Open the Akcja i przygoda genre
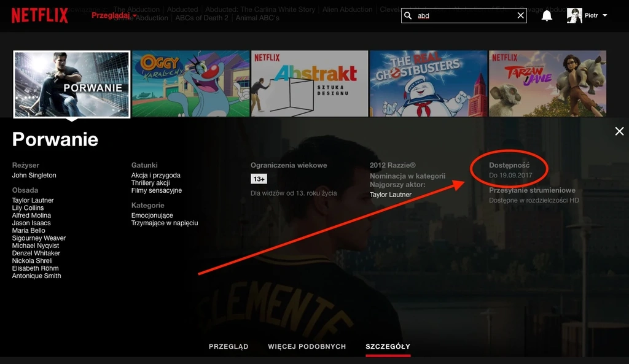Screen dimensions: 629x364 [155, 175]
